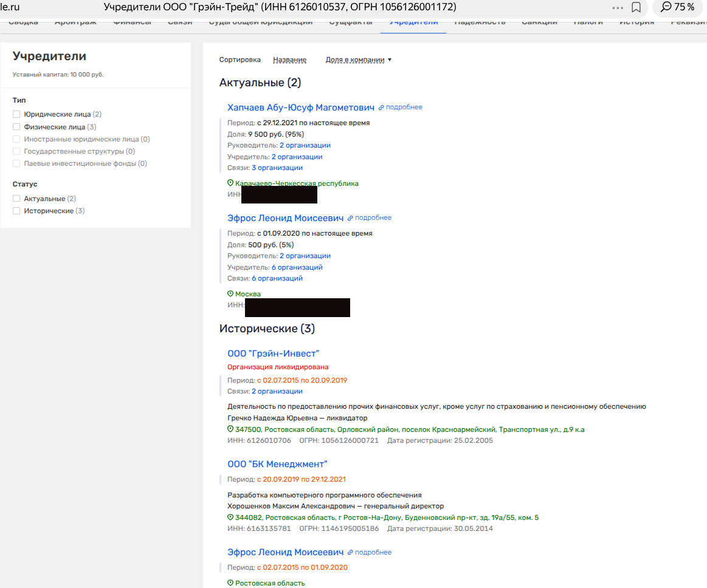
Task: Sort founders by Название
Action: [x=289, y=60]
